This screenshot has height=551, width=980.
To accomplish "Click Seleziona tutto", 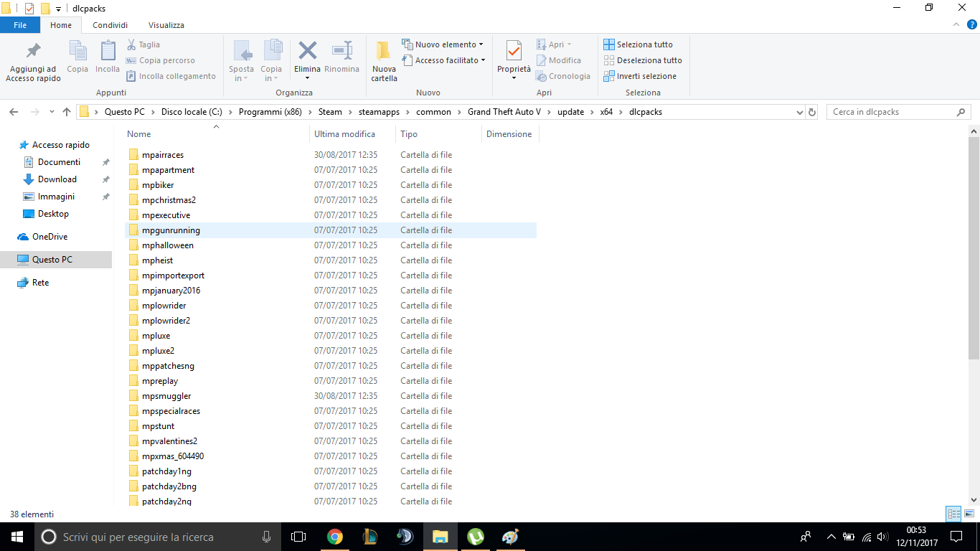I will click(x=639, y=44).
